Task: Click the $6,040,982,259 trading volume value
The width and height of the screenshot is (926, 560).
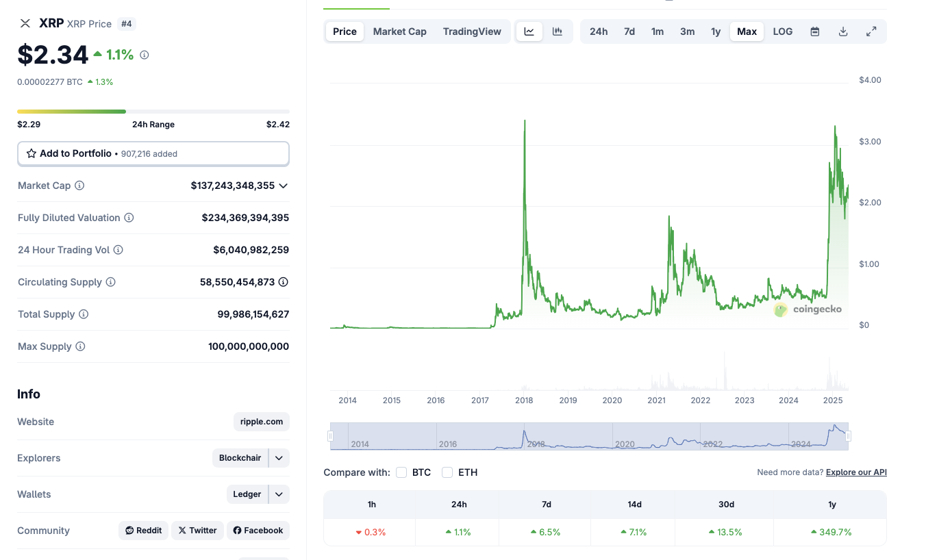Action: coord(251,250)
